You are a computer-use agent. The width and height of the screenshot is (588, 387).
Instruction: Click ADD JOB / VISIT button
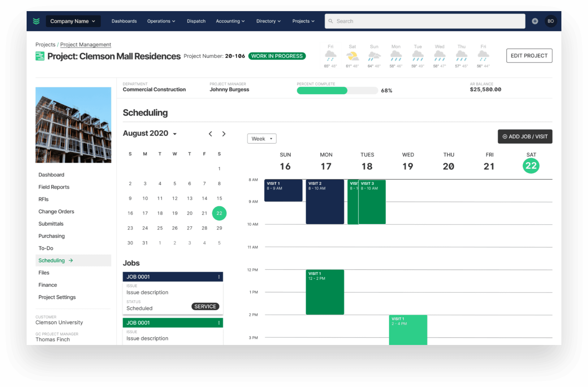[x=525, y=137]
